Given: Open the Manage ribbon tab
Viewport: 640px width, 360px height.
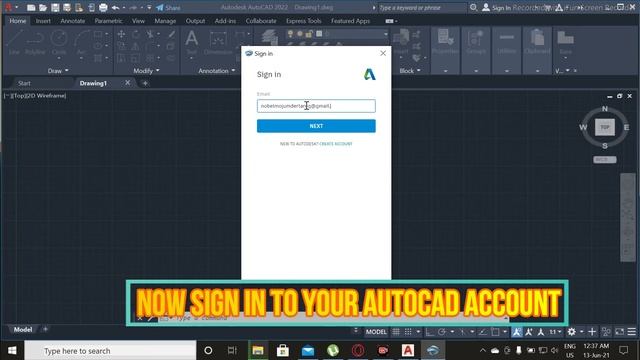Looking at the screenshot, I should [x=165, y=21].
